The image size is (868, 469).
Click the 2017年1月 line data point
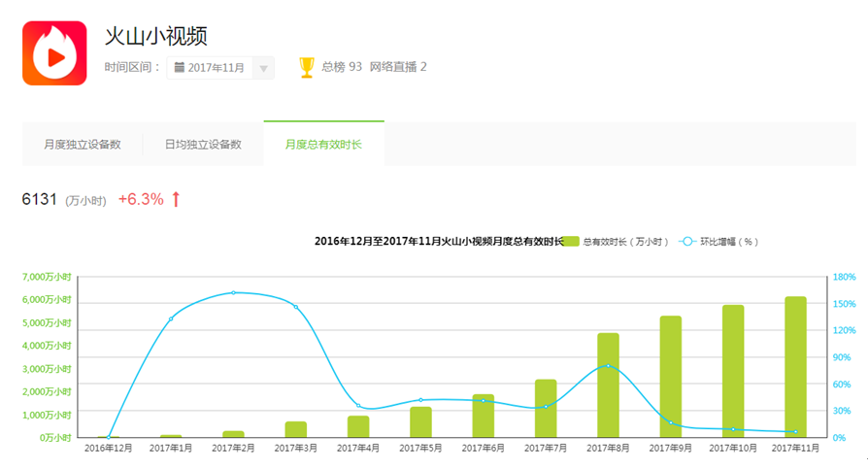tap(171, 318)
